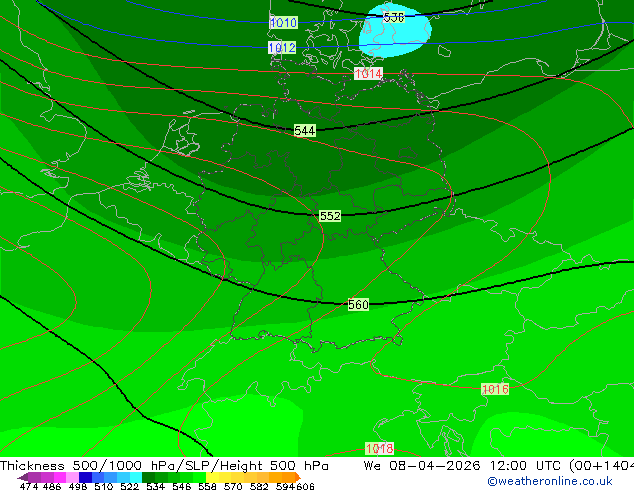Click the 544 height contour label
The image size is (634, 490).
[304, 131]
